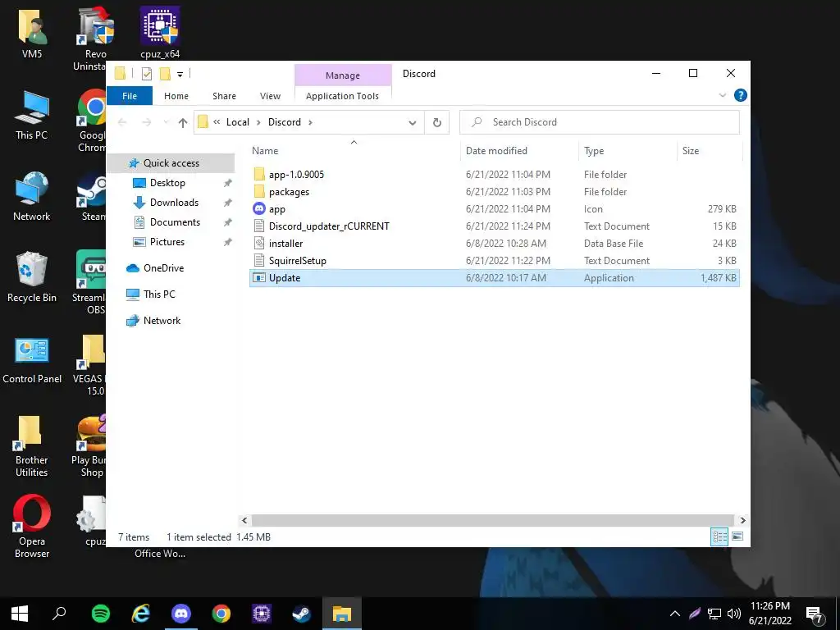Launch Internet Explorer from taskbar
Image resolution: width=840 pixels, height=630 pixels.
(x=141, y=614)
